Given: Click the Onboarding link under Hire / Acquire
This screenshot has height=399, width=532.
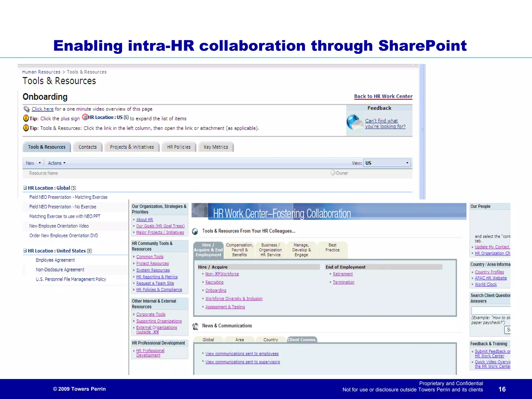Looking at the screenshot, I should click(x=216, y=290).
